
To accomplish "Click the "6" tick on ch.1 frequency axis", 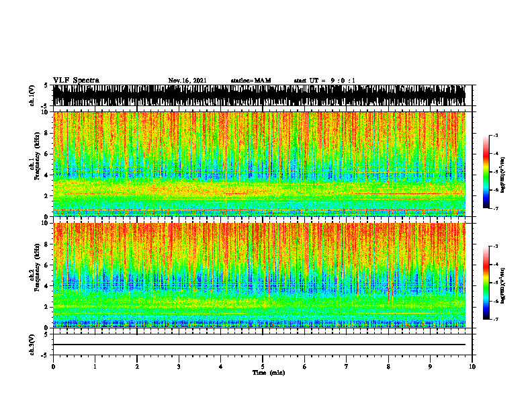I will point(46,154).
